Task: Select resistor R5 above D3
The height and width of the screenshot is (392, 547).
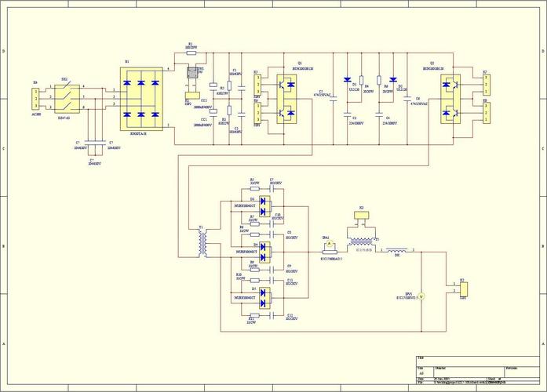Action: 254,189
